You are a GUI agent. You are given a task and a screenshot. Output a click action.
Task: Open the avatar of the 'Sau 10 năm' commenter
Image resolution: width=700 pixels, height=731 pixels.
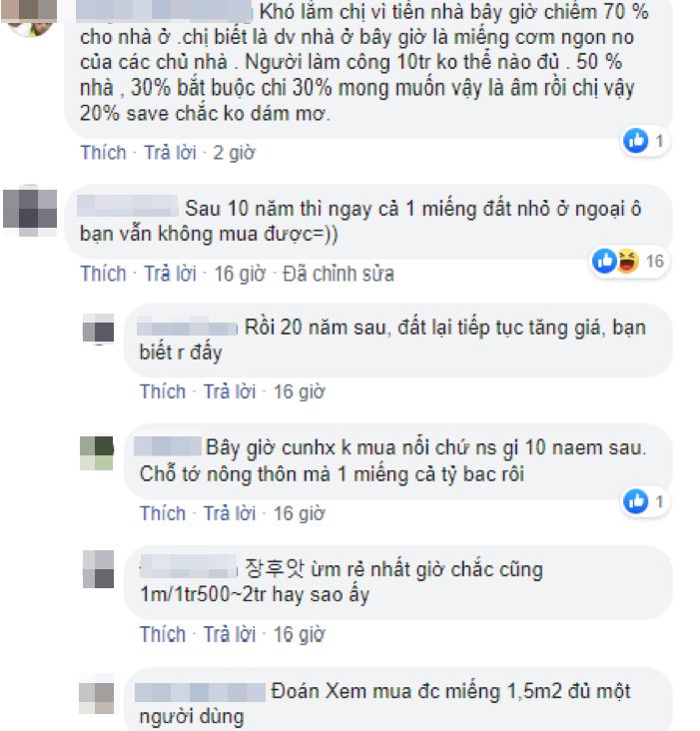click(30, 210)
